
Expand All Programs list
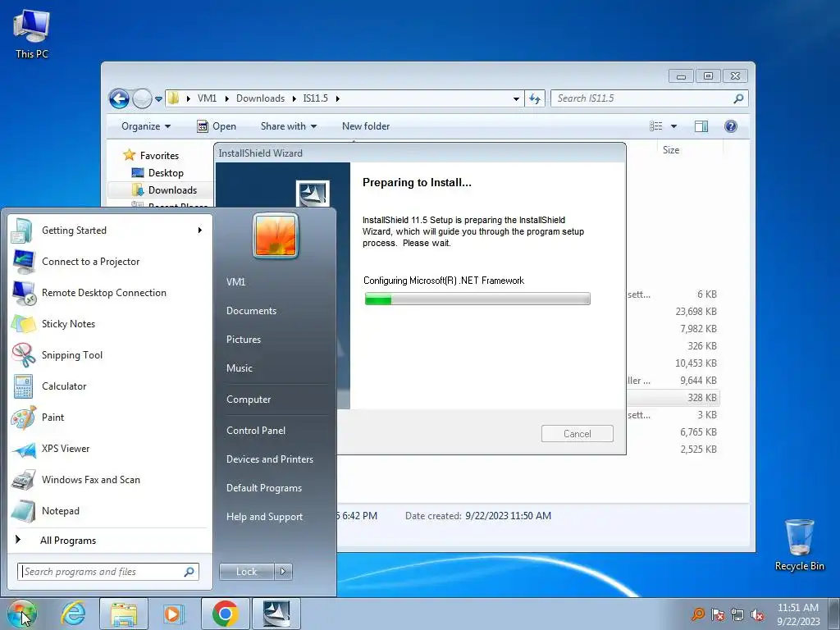tap(67, 541)
